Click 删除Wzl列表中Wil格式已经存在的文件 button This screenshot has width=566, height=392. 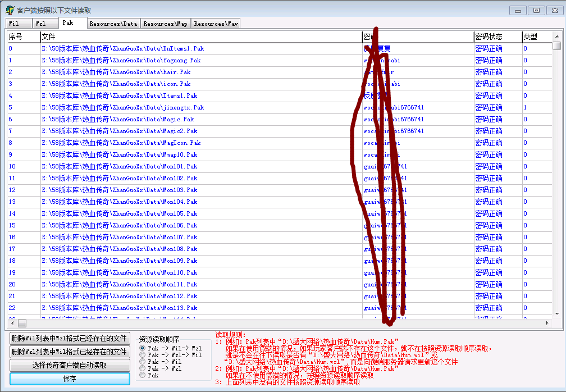click(x=70, y=352)
